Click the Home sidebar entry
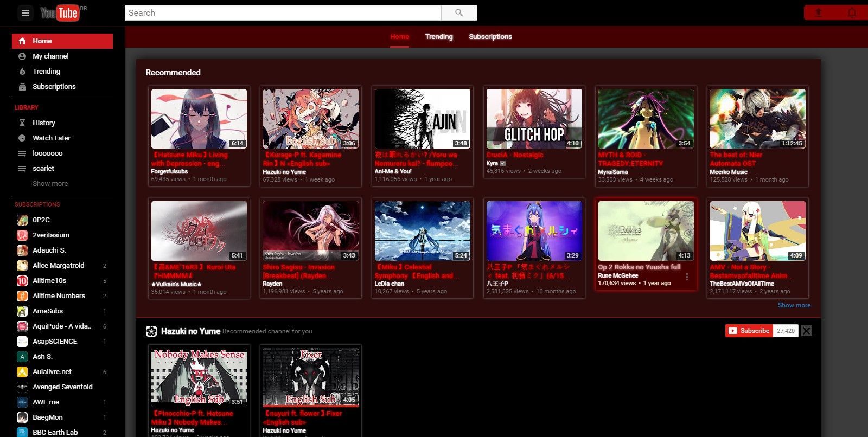This screenshot has height=437, width=868. [62, 41]
